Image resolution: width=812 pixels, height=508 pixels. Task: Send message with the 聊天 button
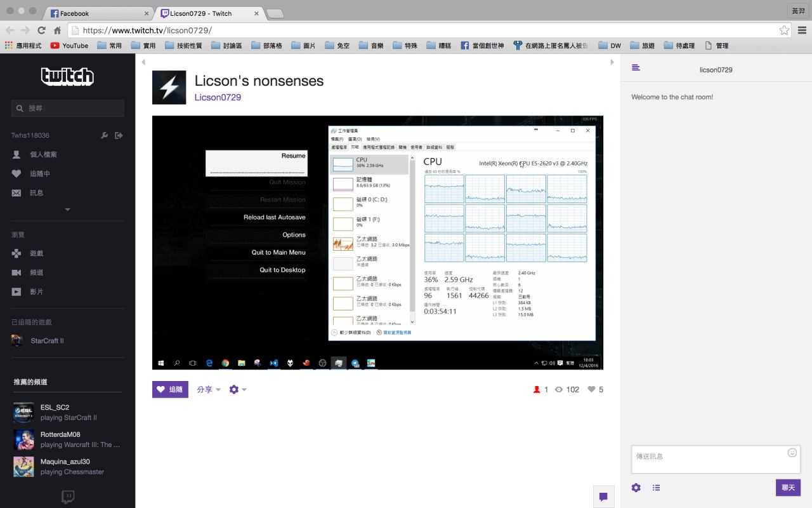tap(788, 488)
